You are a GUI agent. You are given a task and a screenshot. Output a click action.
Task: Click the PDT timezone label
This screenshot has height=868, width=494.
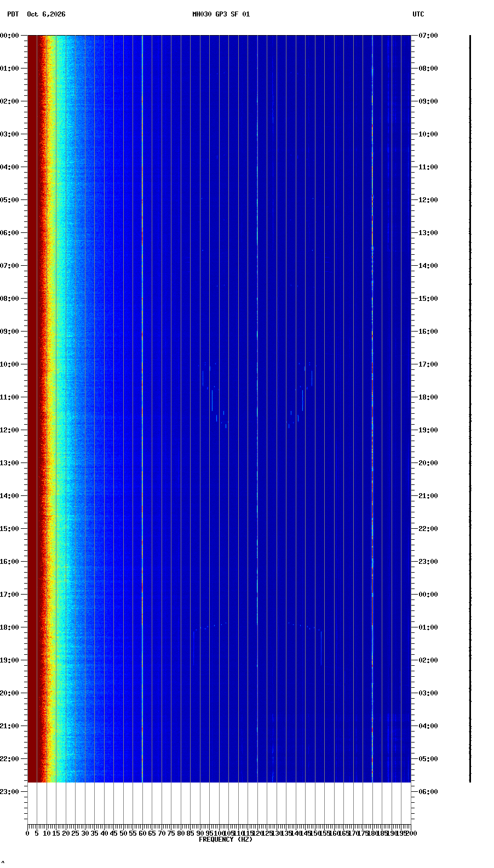click(x=13, y=14)
